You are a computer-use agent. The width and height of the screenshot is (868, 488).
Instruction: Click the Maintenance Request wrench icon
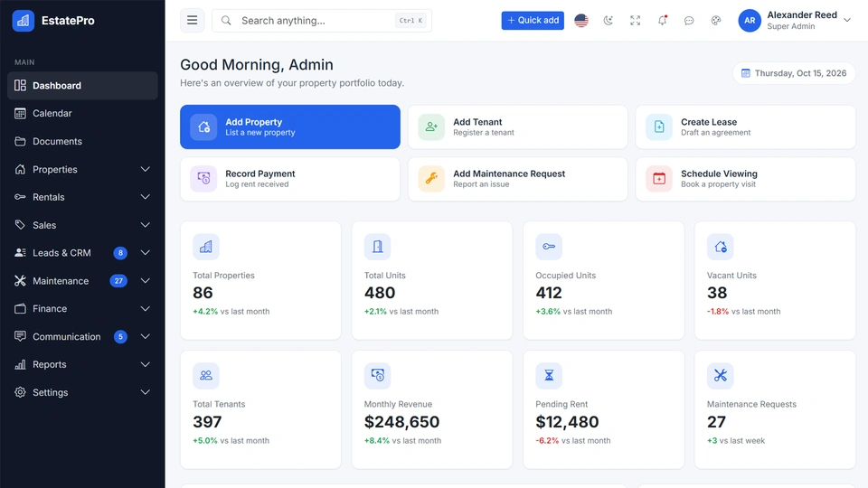pos(431,179)
